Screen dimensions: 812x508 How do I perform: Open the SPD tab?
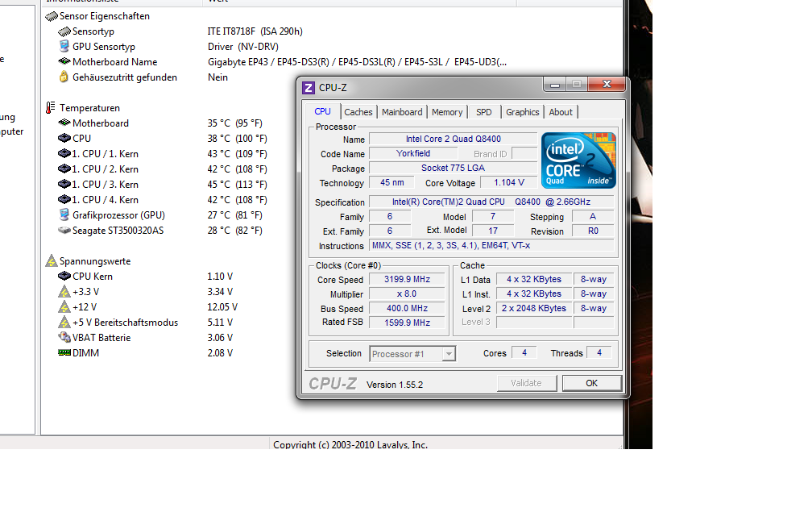[x=483, y=112]
